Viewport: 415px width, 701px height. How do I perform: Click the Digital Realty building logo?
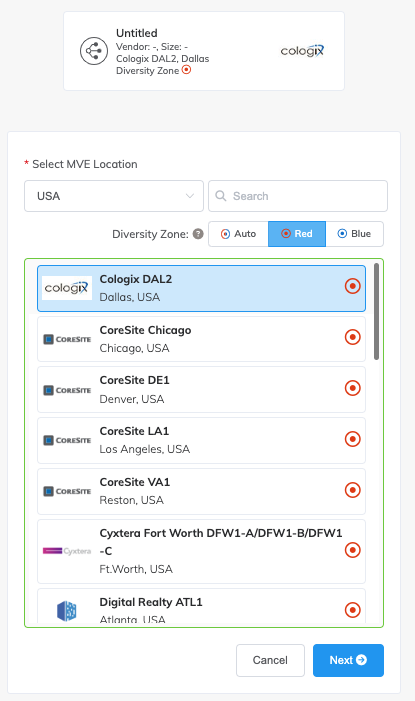67,610
